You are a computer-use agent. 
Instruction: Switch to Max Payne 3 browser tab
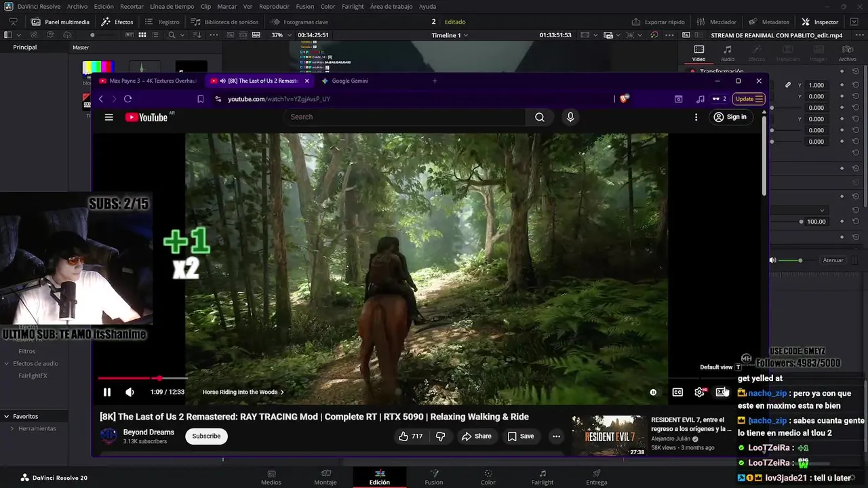click(x=149, y=81)
